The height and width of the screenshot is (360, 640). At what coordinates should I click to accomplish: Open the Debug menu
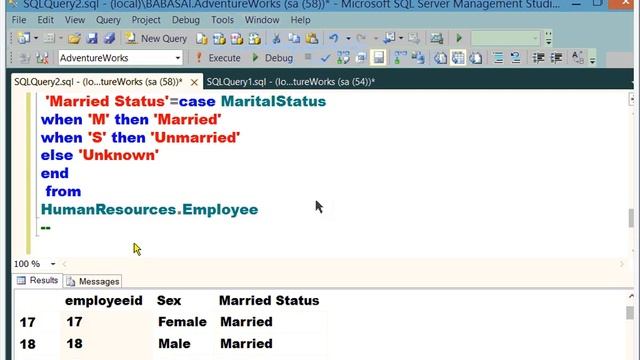click(x=186, y=20)
